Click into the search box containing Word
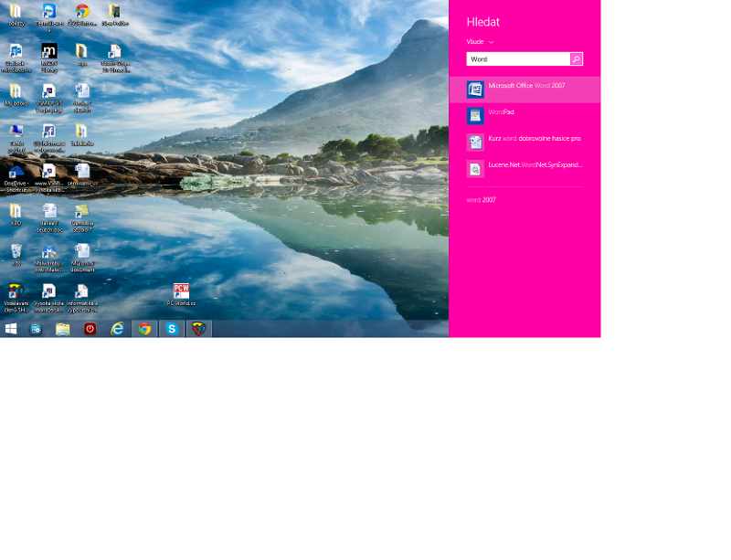 518,58
